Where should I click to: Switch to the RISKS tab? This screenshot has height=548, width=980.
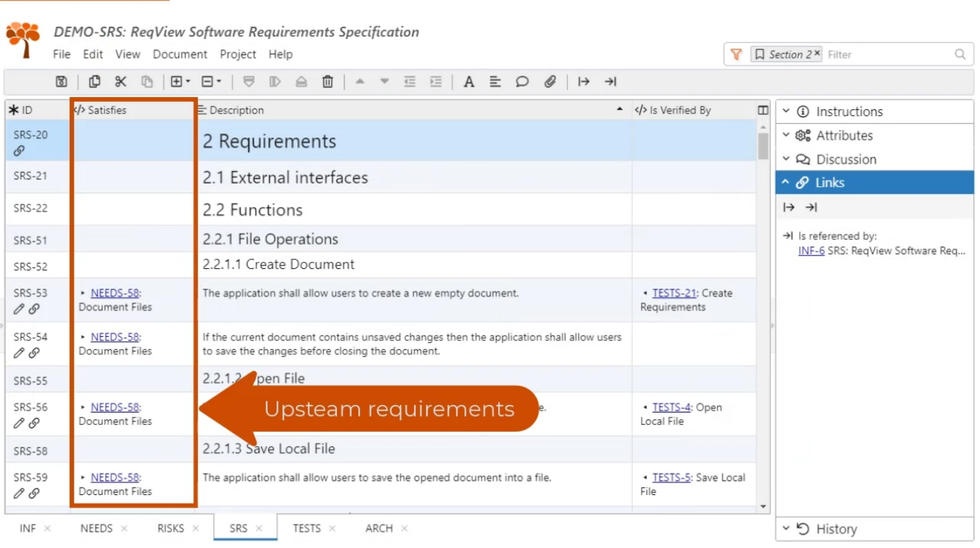[171, 528]
